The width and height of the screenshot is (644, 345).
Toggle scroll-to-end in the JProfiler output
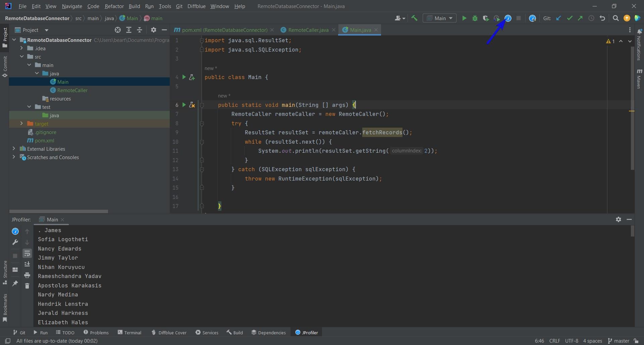point(27,264)
